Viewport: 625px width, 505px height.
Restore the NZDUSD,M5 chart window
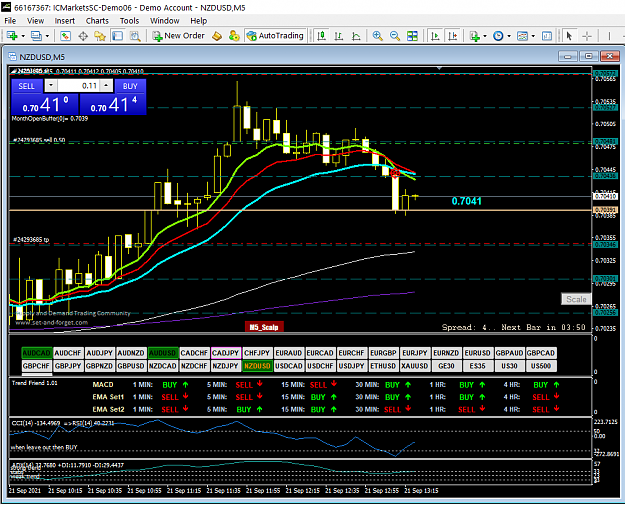[589, 56]
